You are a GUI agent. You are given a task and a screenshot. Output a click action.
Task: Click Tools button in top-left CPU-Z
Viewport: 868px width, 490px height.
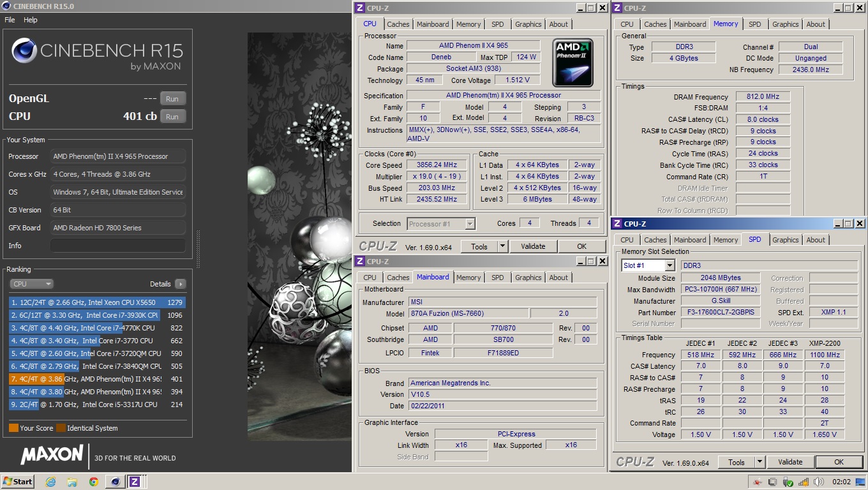coord(479,246)
